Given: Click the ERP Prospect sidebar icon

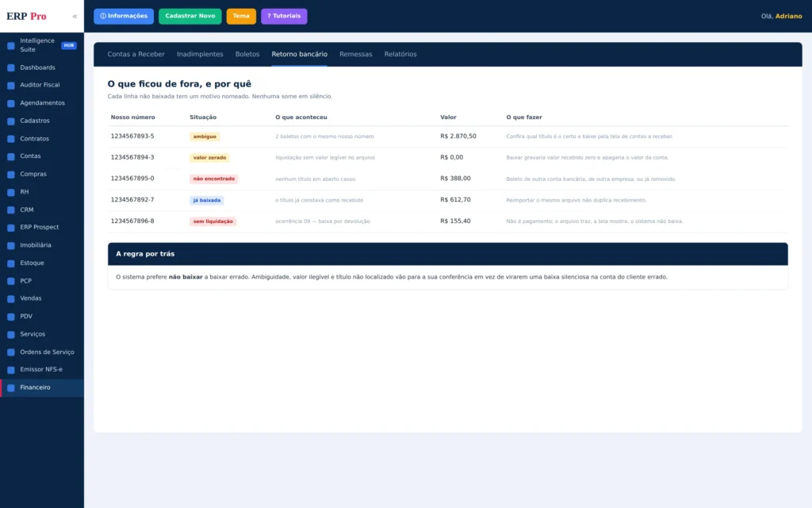Looking at the screenshot, I should (11, 228).
